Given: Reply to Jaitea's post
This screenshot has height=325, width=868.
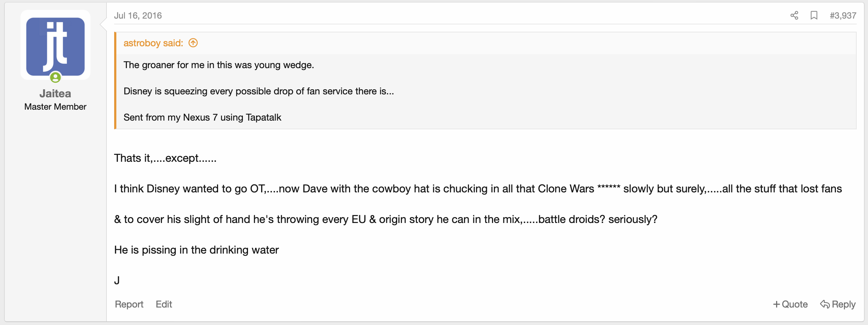Looking at the screenshot, I should (838, 304).
